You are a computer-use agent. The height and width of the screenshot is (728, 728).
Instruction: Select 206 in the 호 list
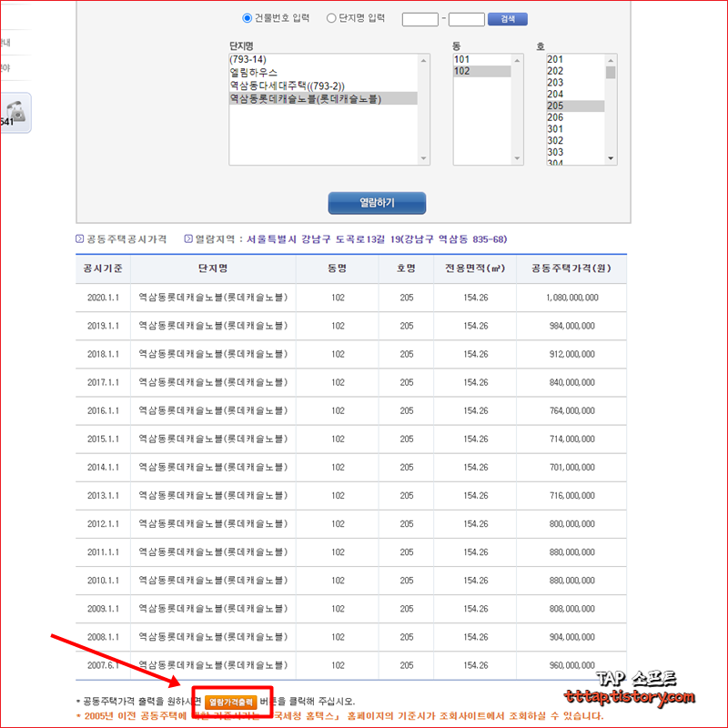click(x=575, y=117)
